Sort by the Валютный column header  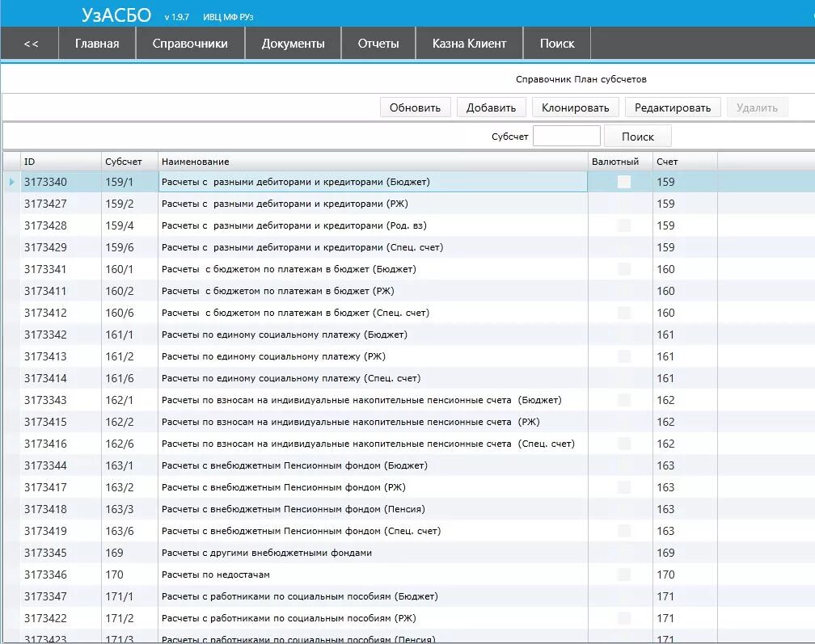620,162
